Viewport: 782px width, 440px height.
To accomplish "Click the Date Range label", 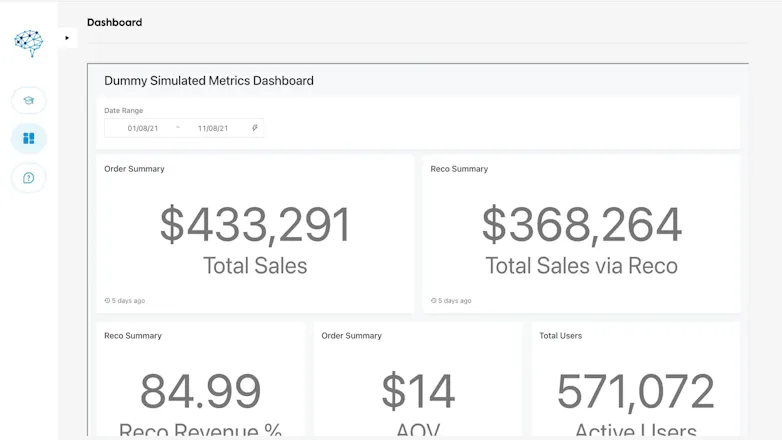I will click(x=124, y=110).
